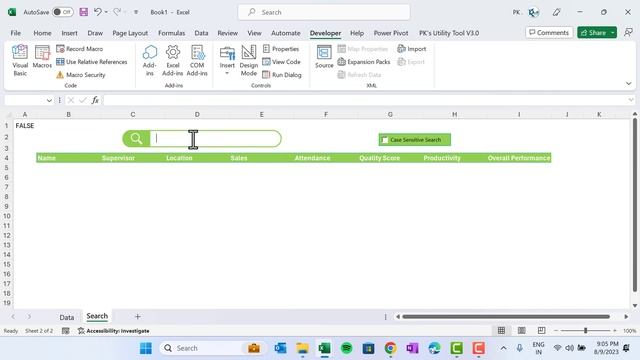Toggle Use Relative References
Screen dimensions: 640x360
(92, 62)
